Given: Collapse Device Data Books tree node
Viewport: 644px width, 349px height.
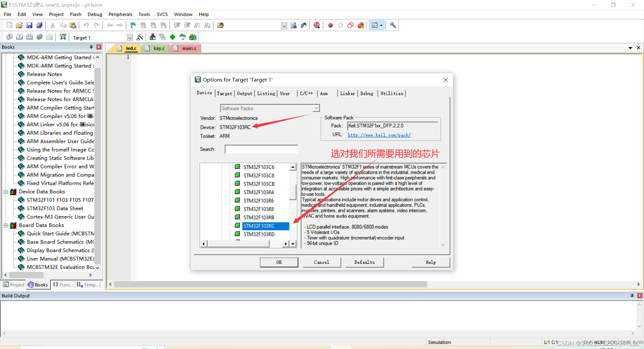Looking at the screenshot, I should tap(6, 192).
